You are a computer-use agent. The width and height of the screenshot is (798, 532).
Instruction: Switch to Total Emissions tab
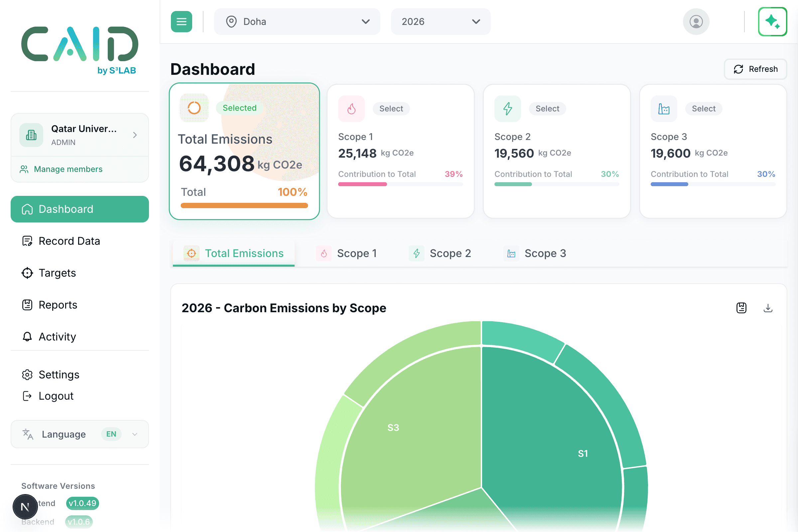[x=233, y=253]
